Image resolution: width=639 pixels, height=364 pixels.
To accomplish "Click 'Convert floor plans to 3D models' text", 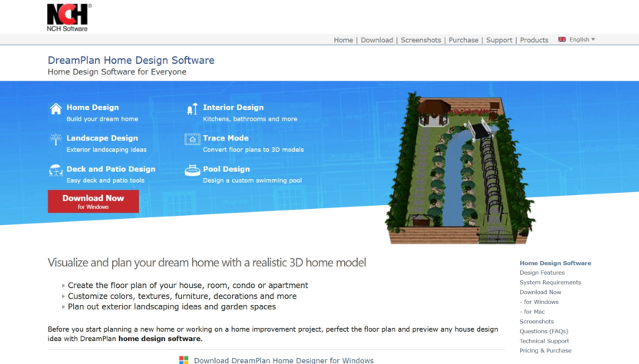I will tap(253, 150).
